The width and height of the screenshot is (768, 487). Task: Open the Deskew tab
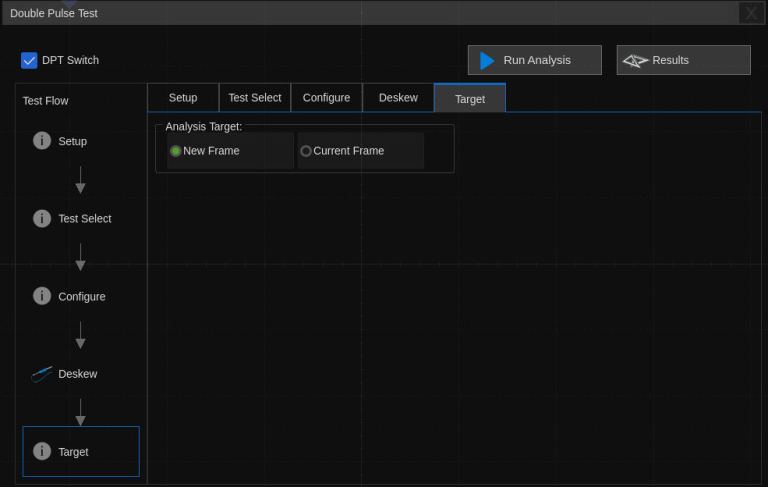click(398, 98)
